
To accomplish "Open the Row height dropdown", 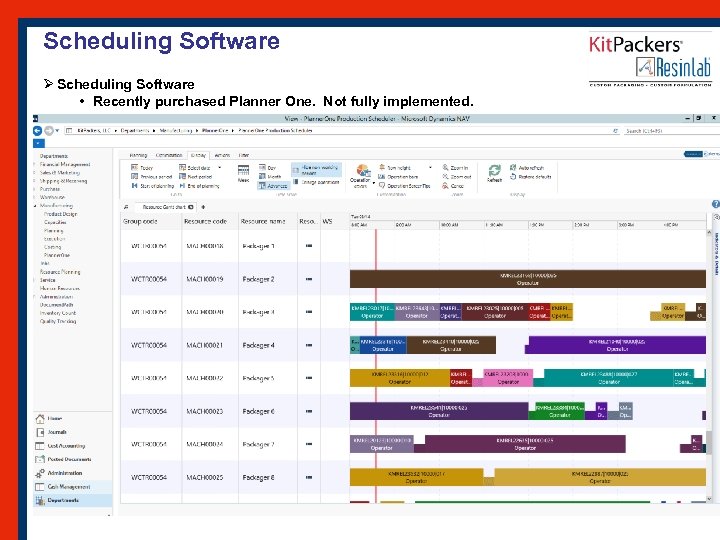I will (430, 168).
